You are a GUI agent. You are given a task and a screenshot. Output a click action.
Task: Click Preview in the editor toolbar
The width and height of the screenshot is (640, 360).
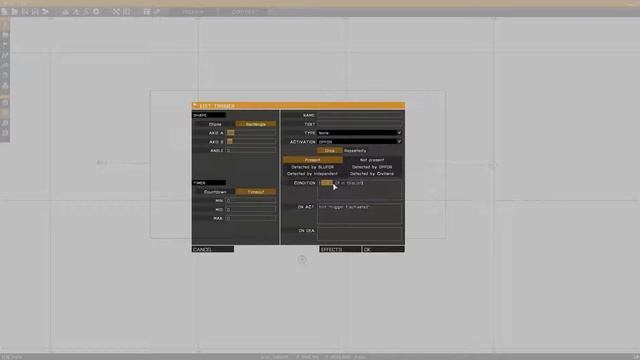pyautogui.click(x=193, y=12)
